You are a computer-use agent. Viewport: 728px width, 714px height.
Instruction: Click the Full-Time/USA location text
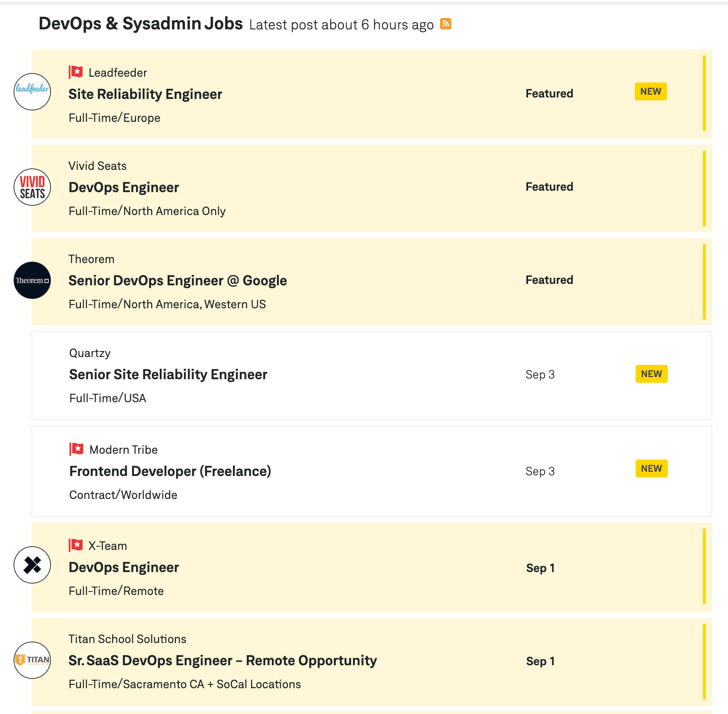(107, 398)
